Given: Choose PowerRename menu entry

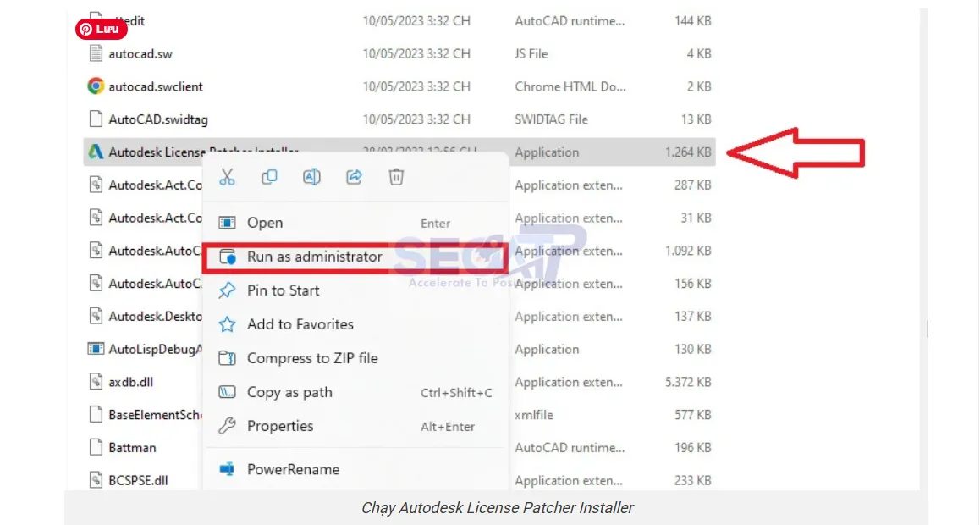Looking at the screenshot, I should [355, 469].
